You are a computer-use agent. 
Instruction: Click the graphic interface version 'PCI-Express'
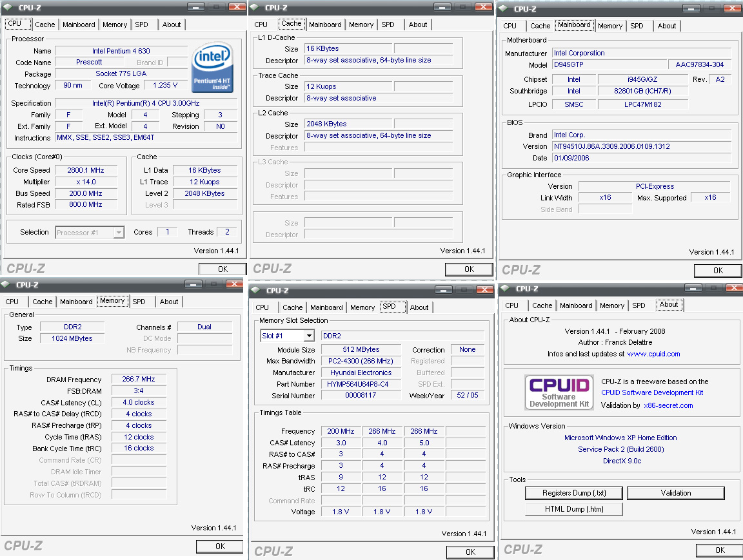pos(655,186)
